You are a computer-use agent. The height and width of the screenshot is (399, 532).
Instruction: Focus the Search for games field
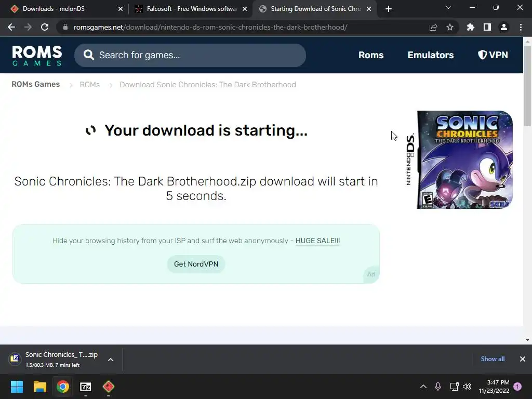tap(190, 55)
